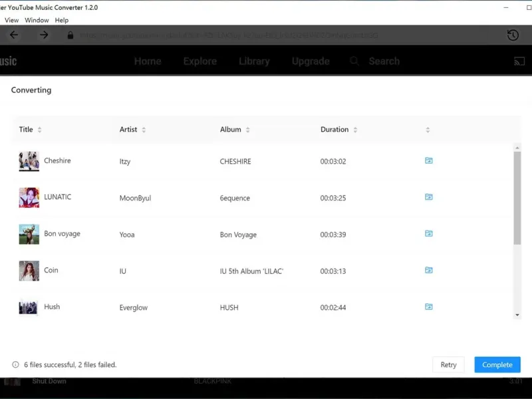Click the address bar URL

(x=229, y=35)
